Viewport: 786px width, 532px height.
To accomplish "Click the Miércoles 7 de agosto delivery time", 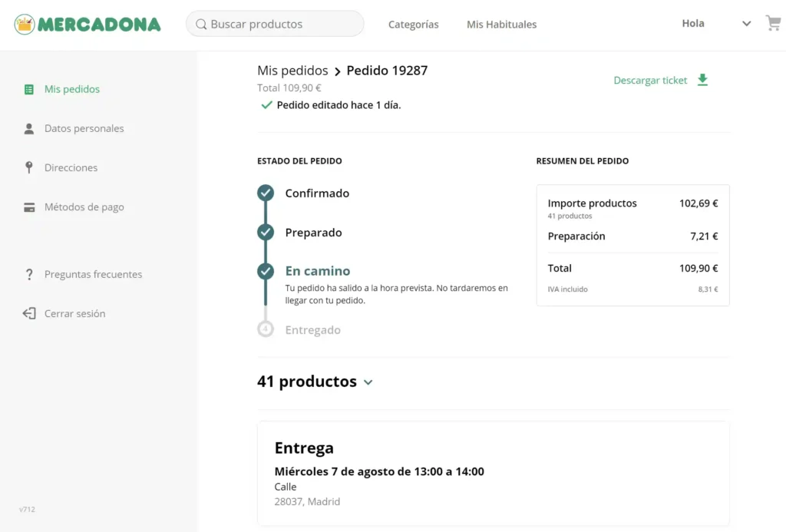I will pyautogui.click(x=379, y=471).
